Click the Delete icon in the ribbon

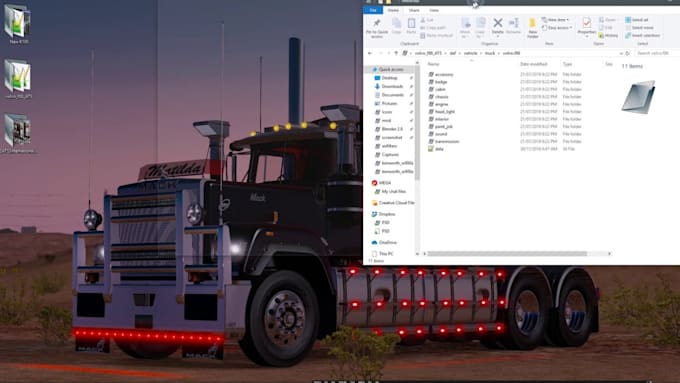[497, 26]
